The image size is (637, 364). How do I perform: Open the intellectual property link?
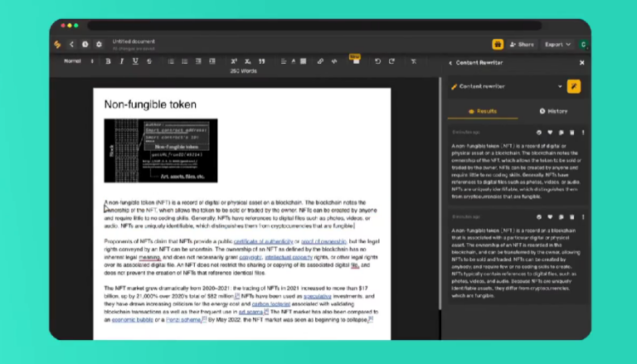(x=289, y=257)
